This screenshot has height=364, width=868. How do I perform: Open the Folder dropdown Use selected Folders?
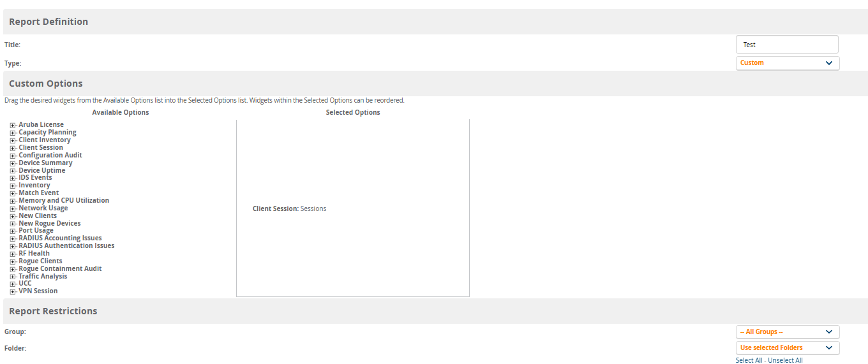[788, 348]
